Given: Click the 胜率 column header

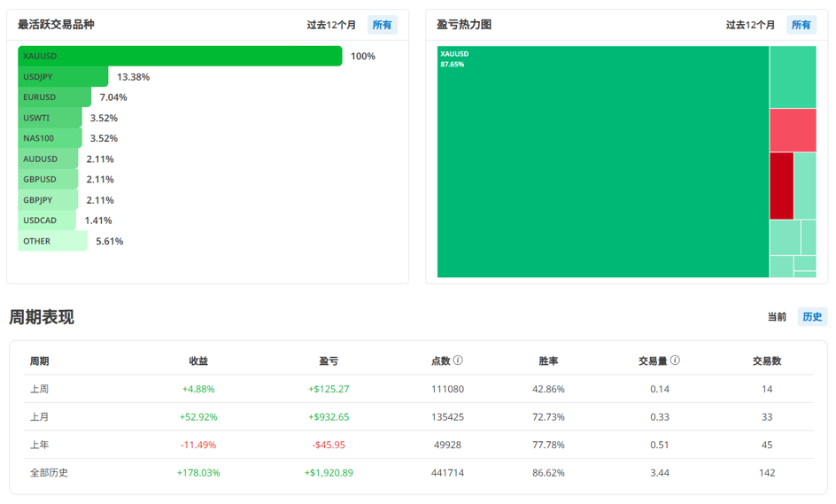Looking at the screenshot, I should click(548, 361).
